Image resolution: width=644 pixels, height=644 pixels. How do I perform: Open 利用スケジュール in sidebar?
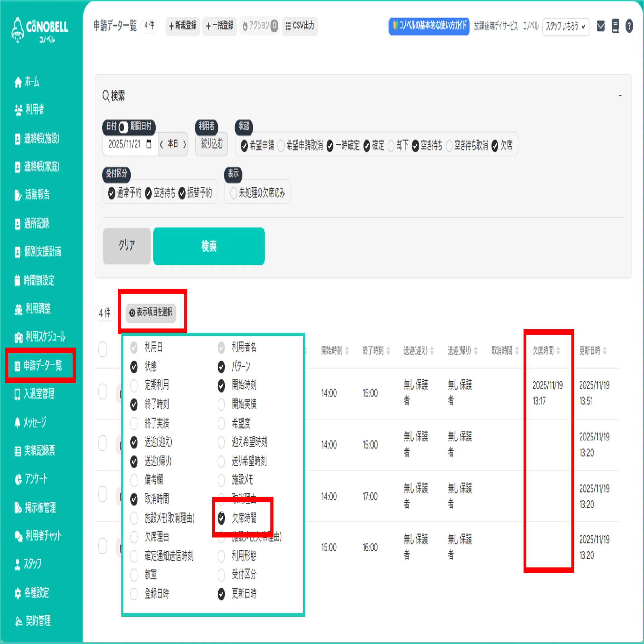tap(40, 337)
